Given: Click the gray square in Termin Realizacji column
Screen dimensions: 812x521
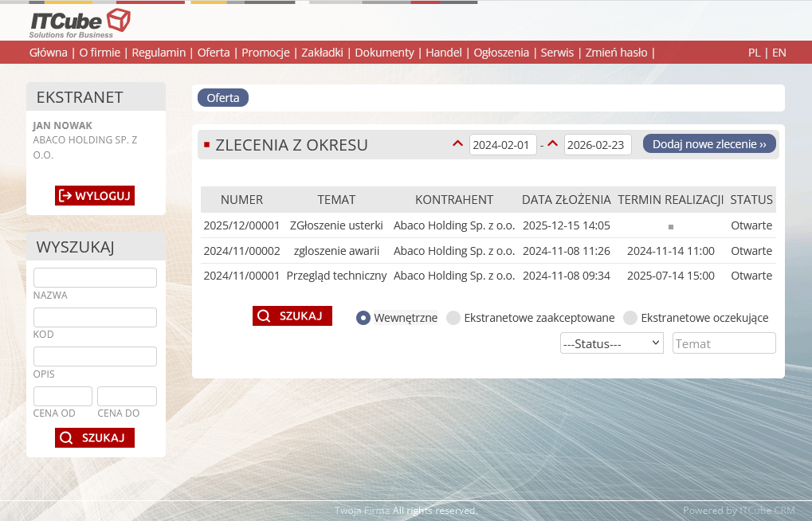Looking at the screenshot, I should pos(671,227).
